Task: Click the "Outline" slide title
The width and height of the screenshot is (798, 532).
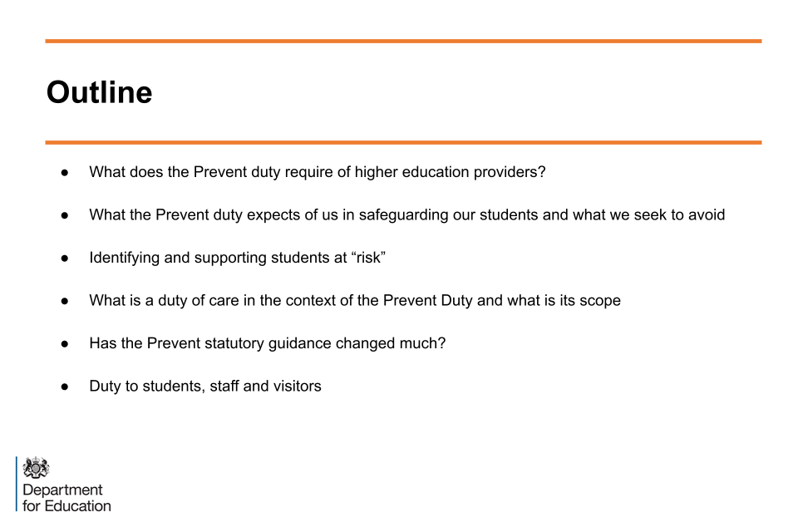Action: pyautogui.click(x=99, y=92)
